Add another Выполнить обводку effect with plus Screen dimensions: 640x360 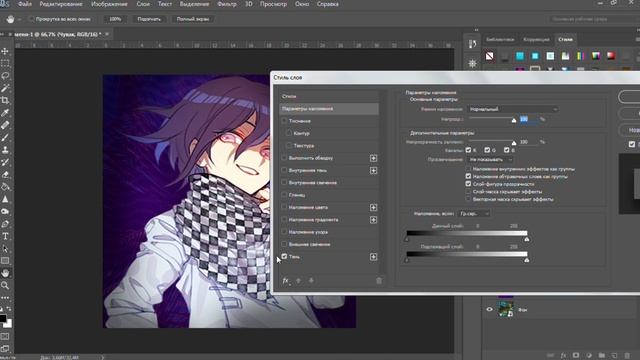click(x=373, y=158)
